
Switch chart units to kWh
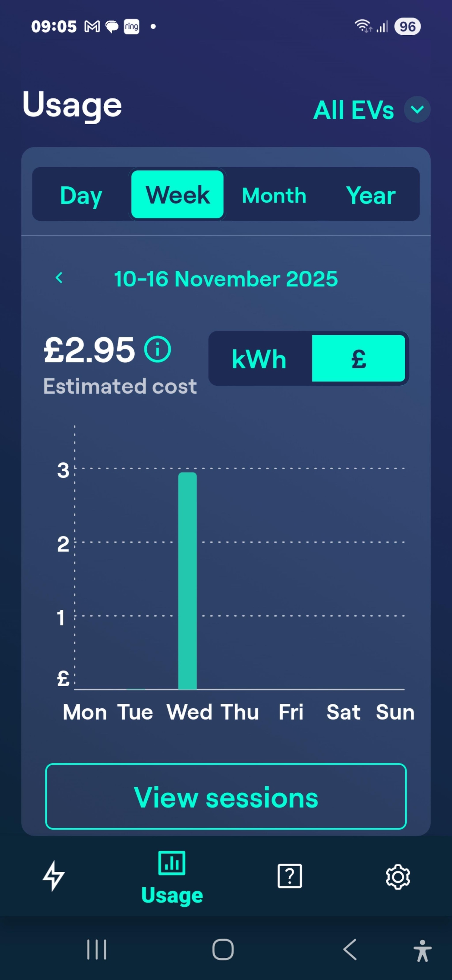click(x=259, y=359)
